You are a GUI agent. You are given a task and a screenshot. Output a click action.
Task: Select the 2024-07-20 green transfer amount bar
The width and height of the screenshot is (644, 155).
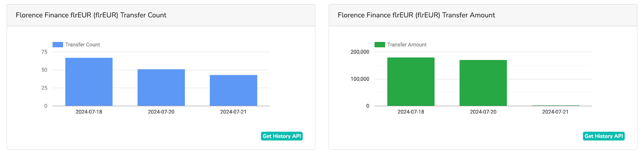(483, 83)
